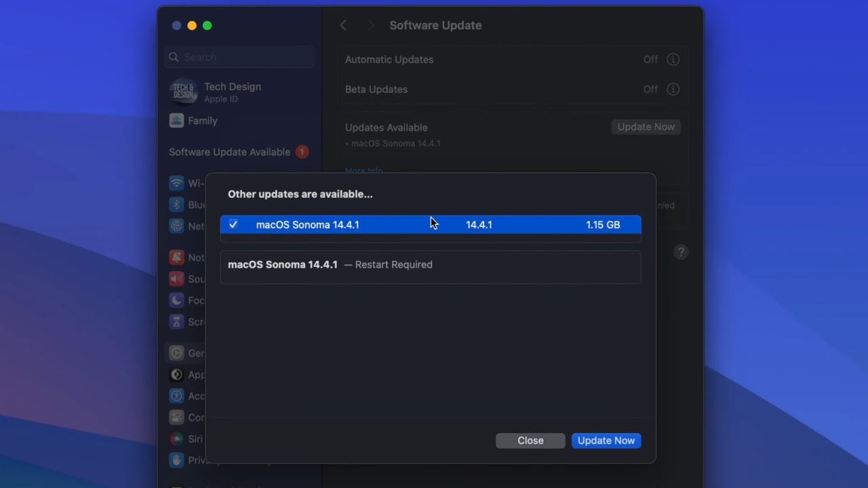The image size is (868, 488).
Task: Click the System Settings search field
Action: (239, 57)
